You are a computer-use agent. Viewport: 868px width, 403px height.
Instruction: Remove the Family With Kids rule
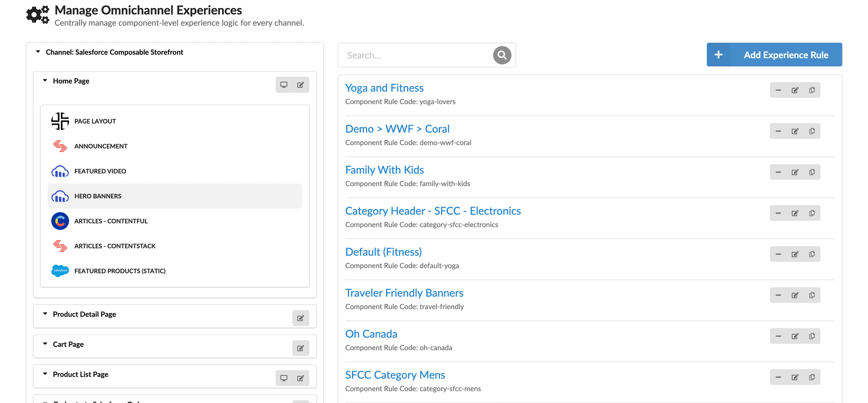778,172
